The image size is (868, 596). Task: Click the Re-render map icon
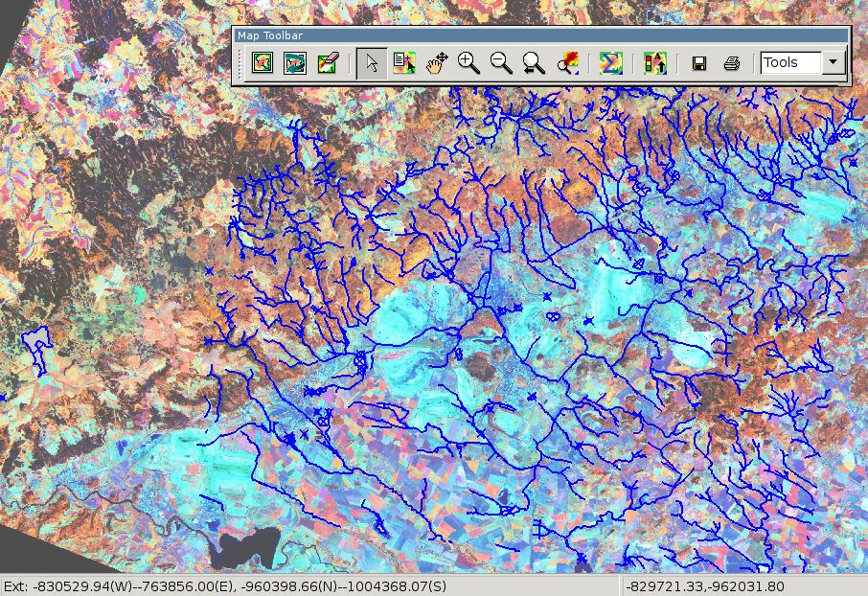point(294,63)
